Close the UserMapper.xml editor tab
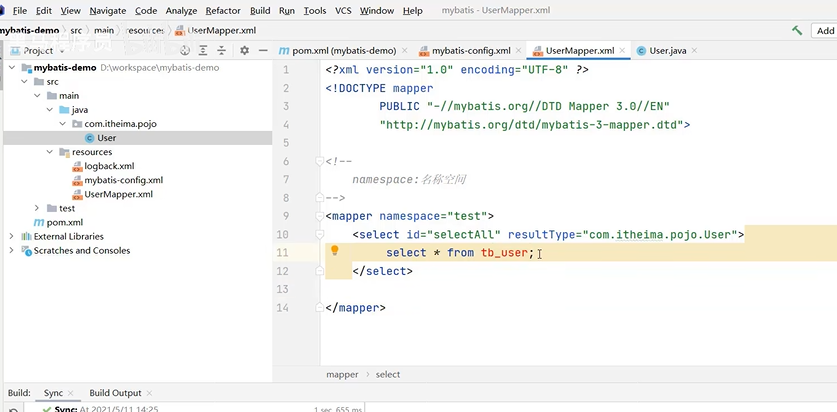 point(624,50)
